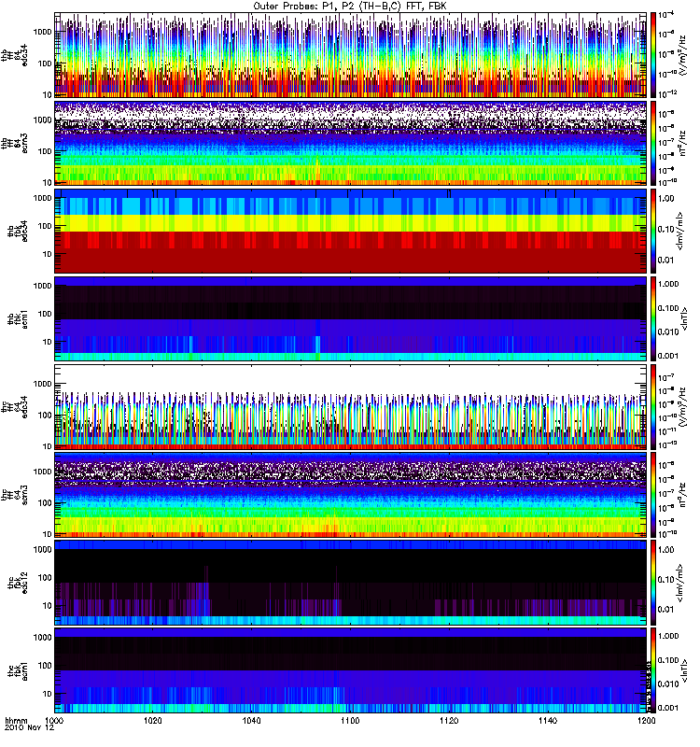This screenshot has width=700, height=747.
Task: Click the "thb fff 64 scm3" y-axis label
Action: tap(15, 143)
